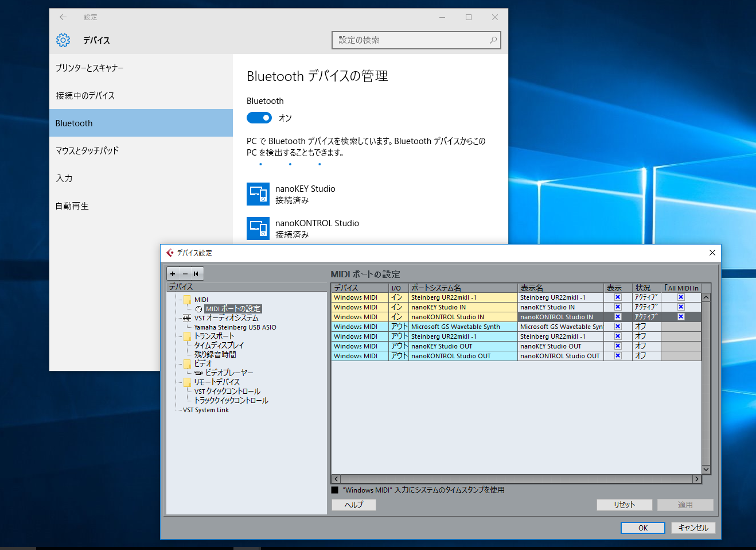Click the search magnifier icon in the settings search box
Image resolution: width=756 pixels, height=550 pixels.
(493, 40)
